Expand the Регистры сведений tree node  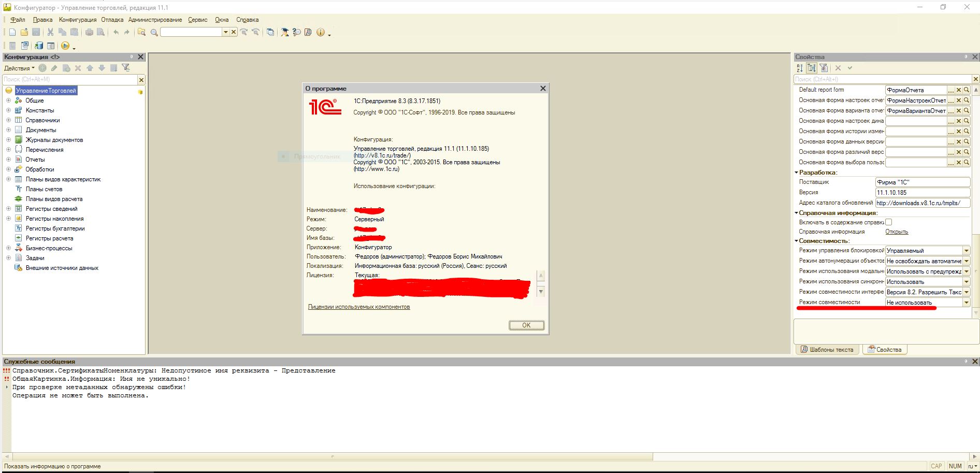tap(8, 209)
